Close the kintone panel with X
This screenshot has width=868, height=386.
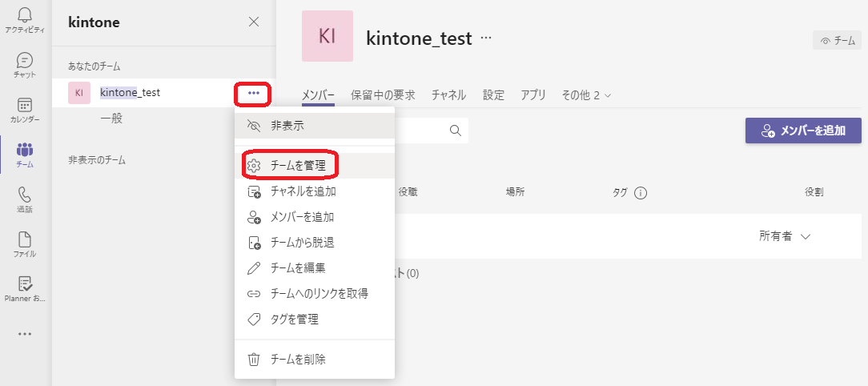click(x=254, y=22)
